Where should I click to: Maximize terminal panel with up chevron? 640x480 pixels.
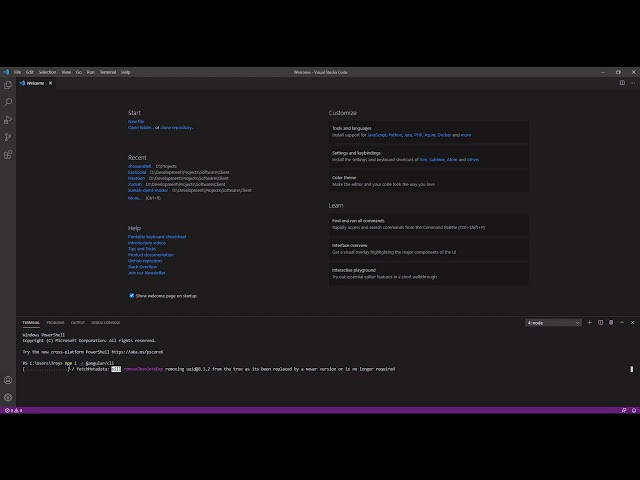[622, 322]
